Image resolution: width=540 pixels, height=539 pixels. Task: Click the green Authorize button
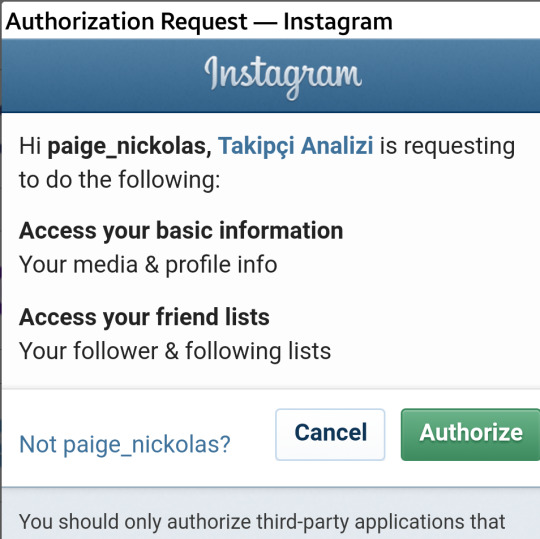click(470, 434)
